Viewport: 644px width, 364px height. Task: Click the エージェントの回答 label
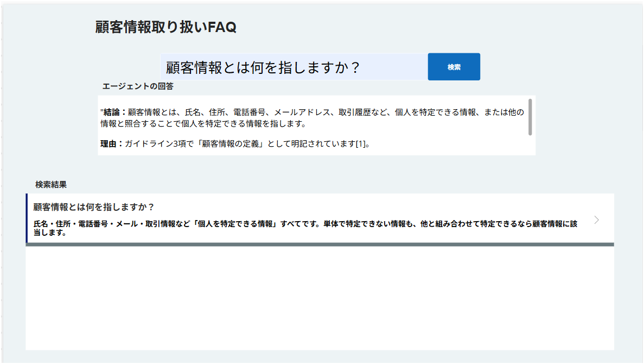coord(138,86)
